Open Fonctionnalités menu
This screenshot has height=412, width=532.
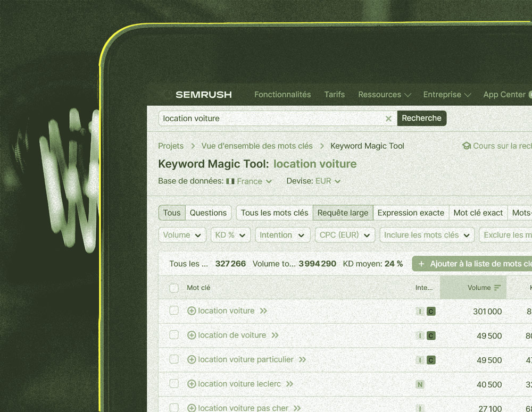(x=282, y=95)
